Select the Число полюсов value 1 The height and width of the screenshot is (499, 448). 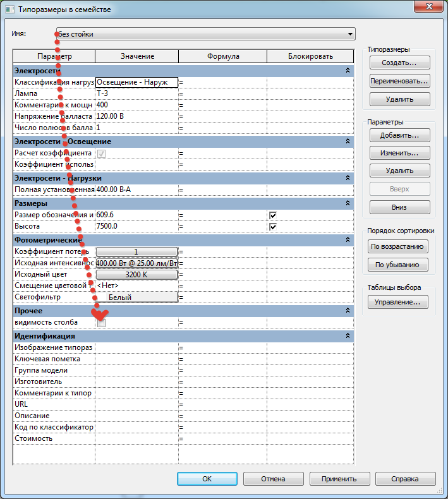click(136, 128)
